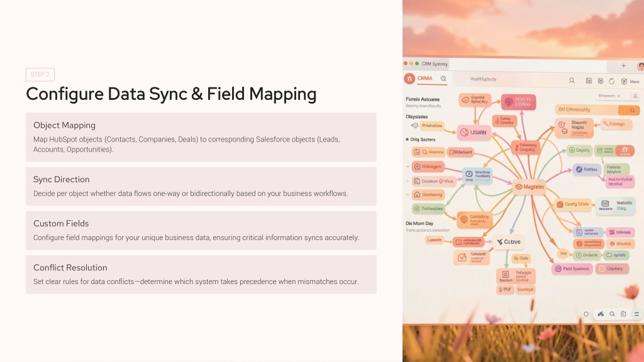The height and width of the screenshot is (362, 644).
Task: Open the CRM System window tab
Action: [434, 63]
